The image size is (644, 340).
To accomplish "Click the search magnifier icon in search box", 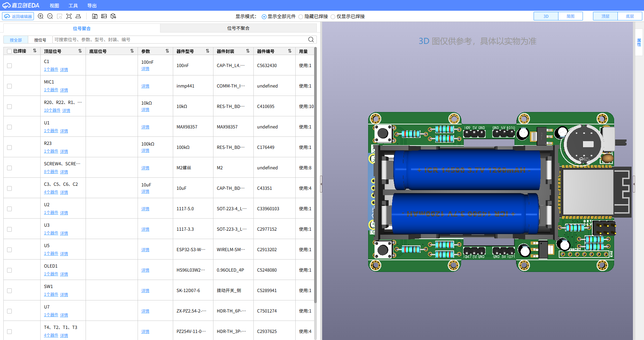I will tap(311, 40).
